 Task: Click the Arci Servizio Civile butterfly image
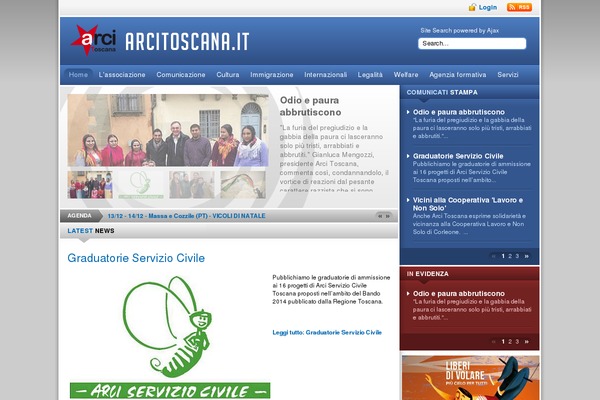170,337
